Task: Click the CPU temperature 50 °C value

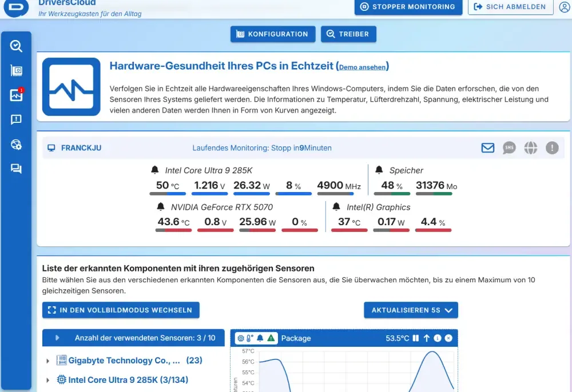Action: [x=168, y=186]
